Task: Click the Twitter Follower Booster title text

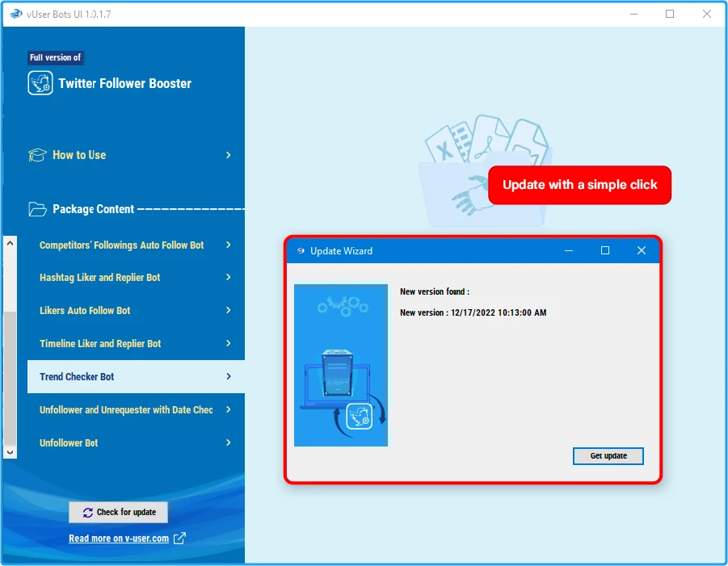Action: click(125, 83)
